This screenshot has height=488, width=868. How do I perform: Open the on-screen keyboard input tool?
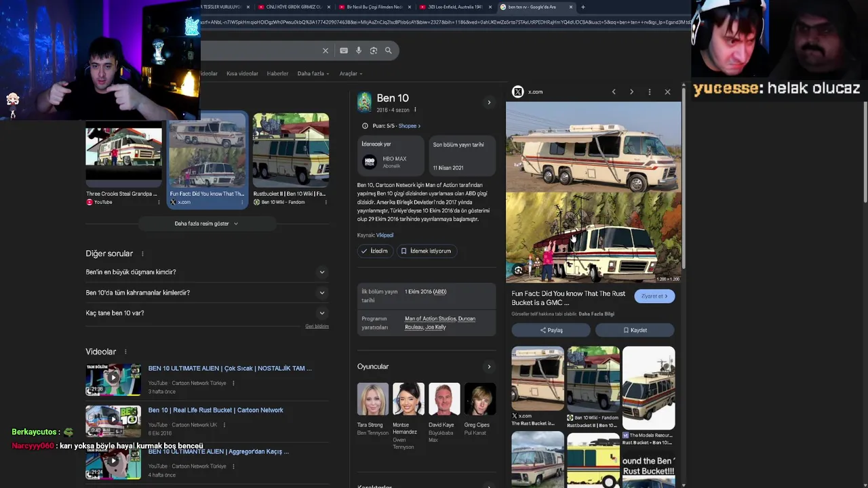point(344,50)
